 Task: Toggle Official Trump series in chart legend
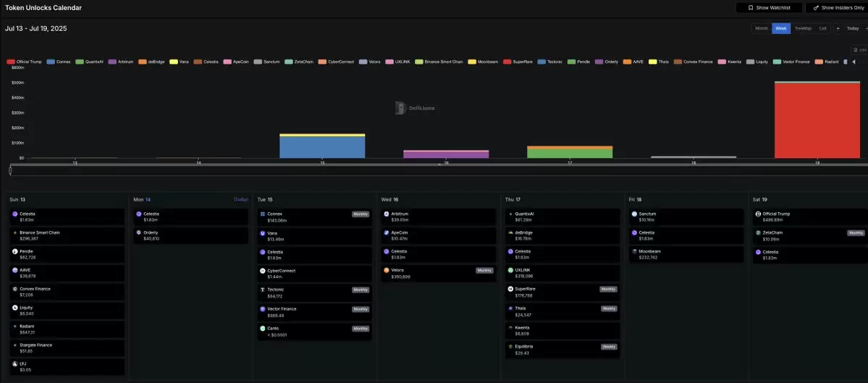tap(25, 62)
